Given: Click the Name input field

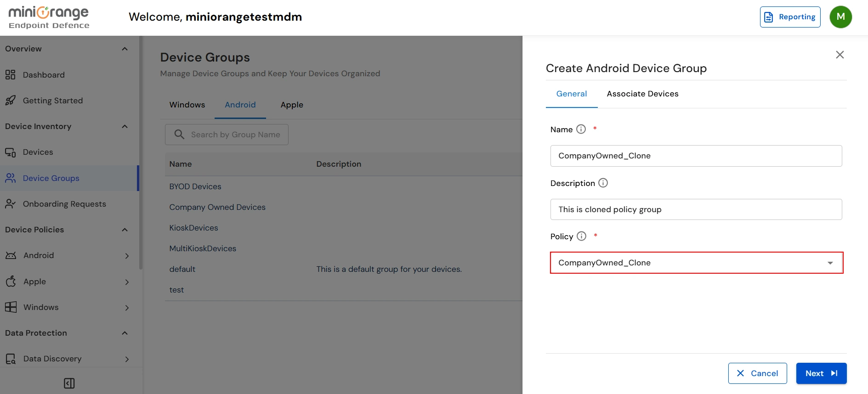Looking at the screenshot, I should [696, 156].
